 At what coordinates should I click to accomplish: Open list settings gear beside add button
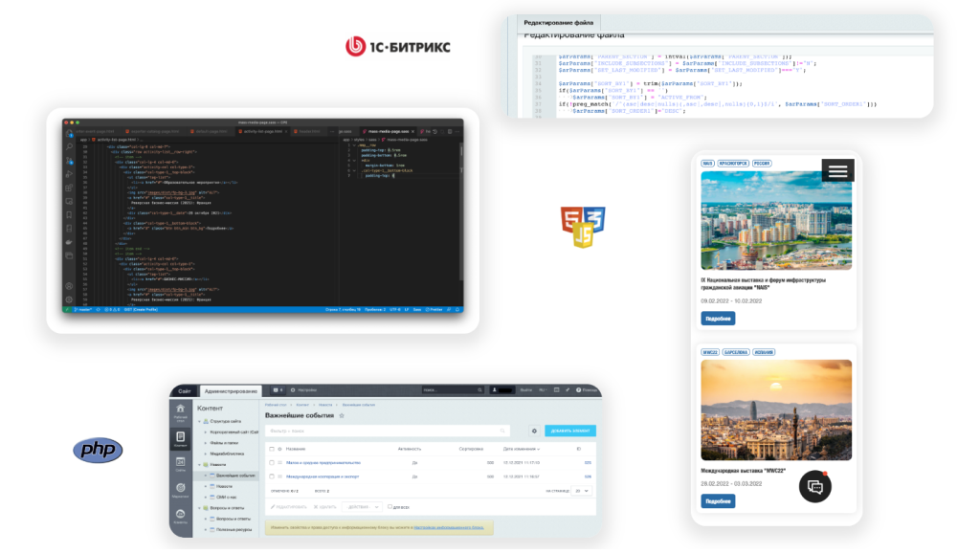coord(534,432)
